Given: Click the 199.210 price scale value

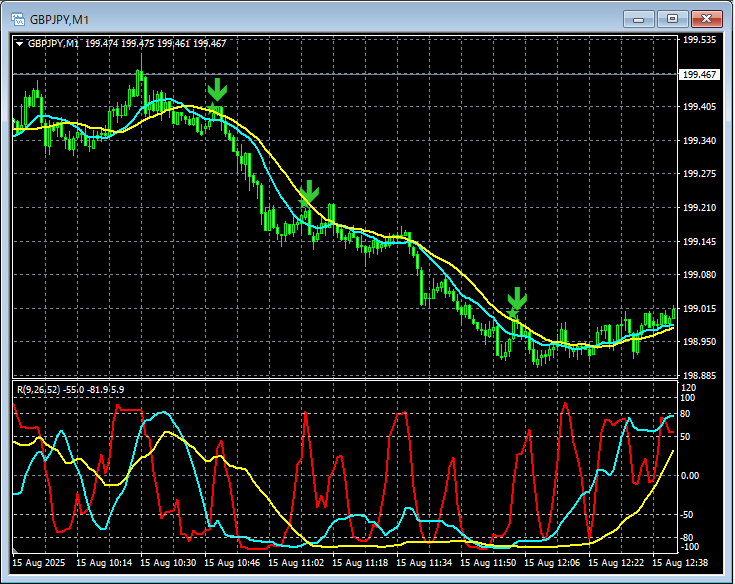Looking at the screenshot, I should [x=699, y=208].
